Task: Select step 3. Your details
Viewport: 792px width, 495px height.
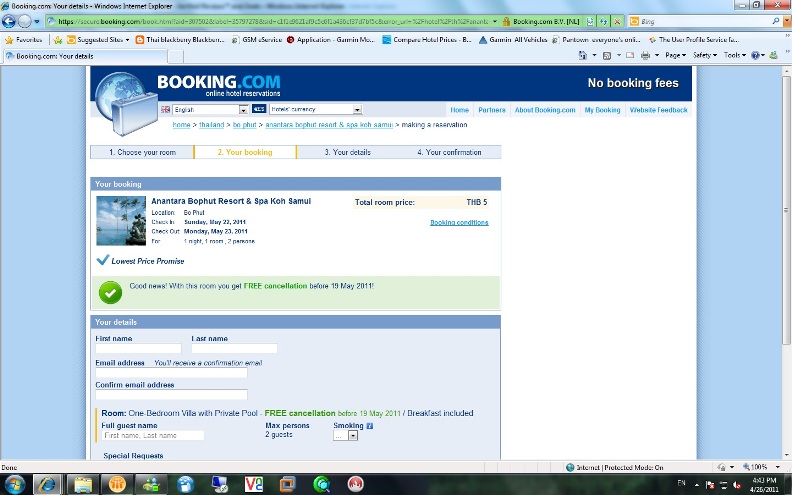Action: pos(348,152)
